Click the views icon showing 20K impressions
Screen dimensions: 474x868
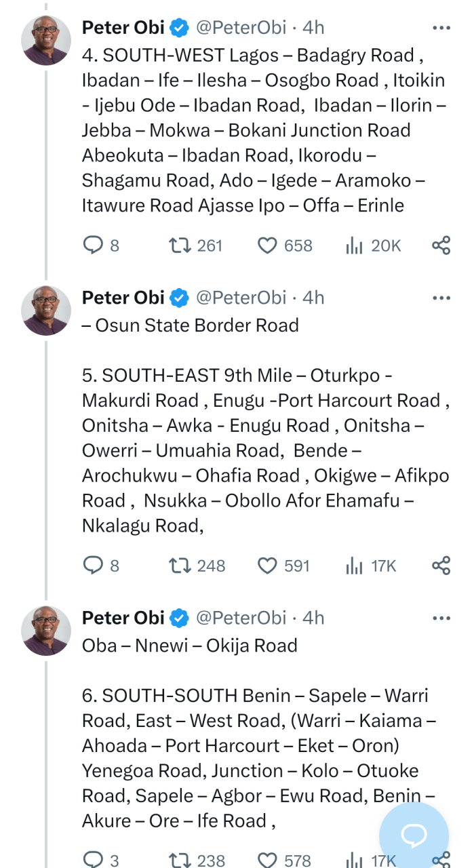tap(354, 245)
